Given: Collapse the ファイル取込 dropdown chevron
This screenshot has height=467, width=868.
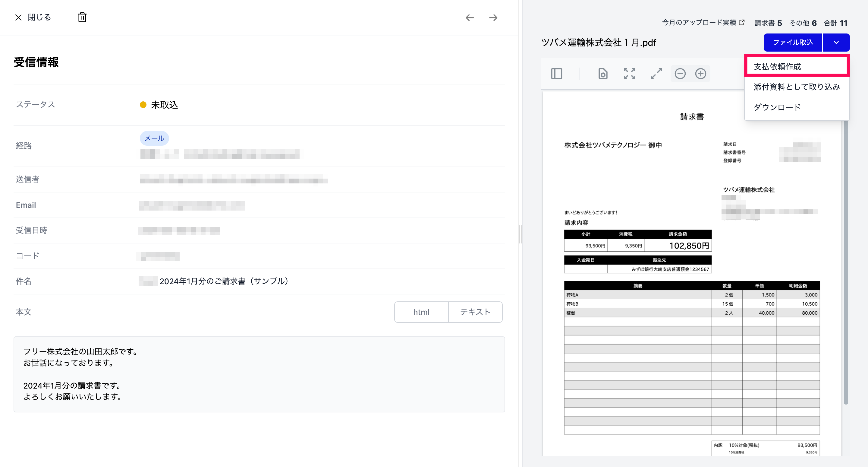Looking at the screenshot, I should pyautogui.click(x=836, y=43).
